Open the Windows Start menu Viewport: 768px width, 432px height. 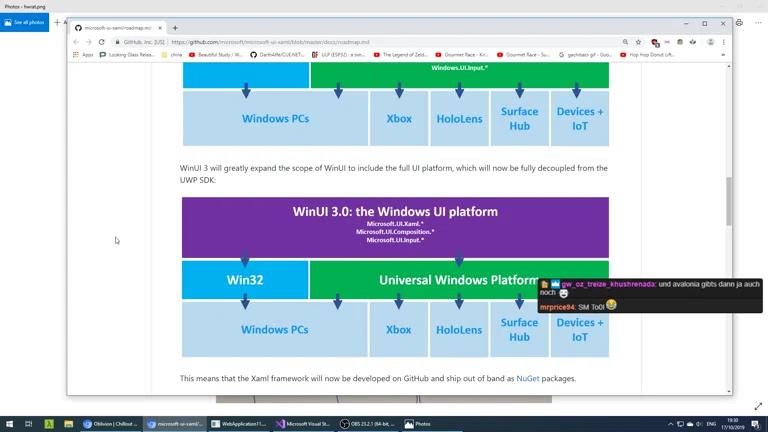[x=9, y=424]
